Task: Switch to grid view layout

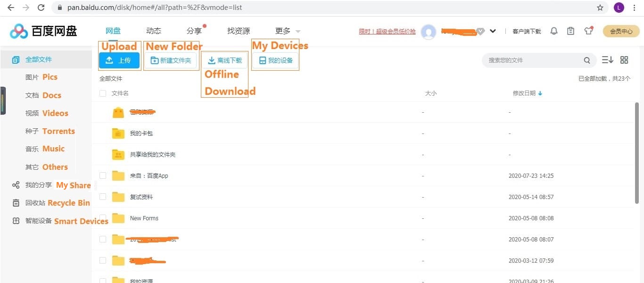Action: [624, 60]
